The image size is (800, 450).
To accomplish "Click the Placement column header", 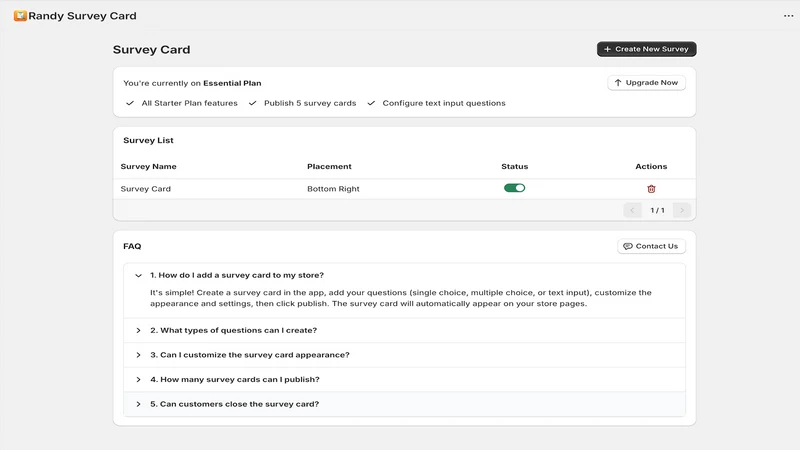I will pyautogui.click(x=329, y=166).
